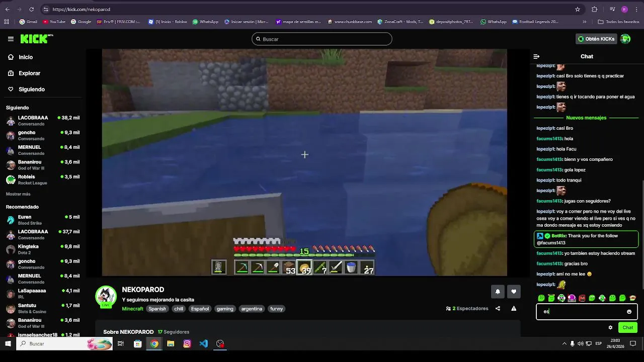The width and height of the screenshot is (644, 362).
Task: Insert the first green smirk emote
Action: [x=541, y=298]
